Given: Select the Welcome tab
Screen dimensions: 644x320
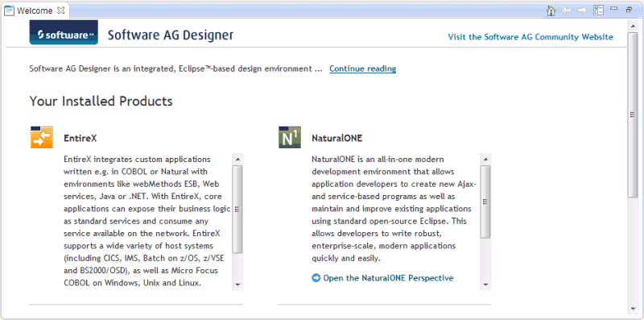Looking at the screenshot, I should (35, 10).
